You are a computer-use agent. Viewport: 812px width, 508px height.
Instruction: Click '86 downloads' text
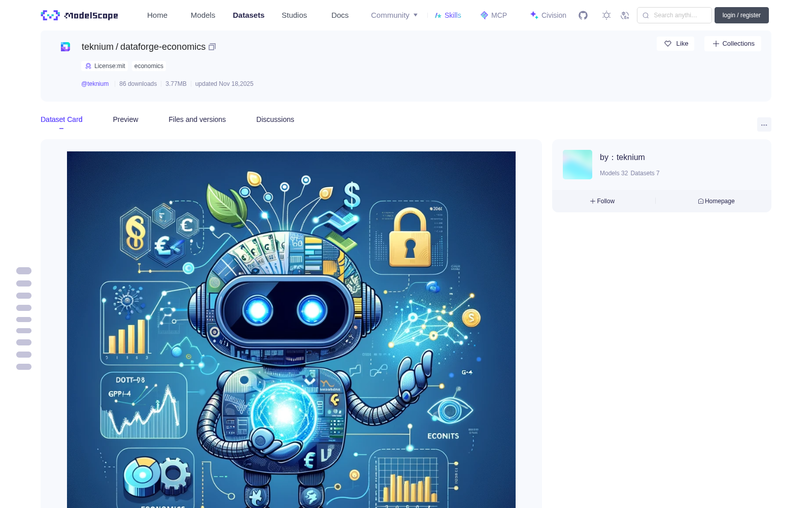(138, 84)
